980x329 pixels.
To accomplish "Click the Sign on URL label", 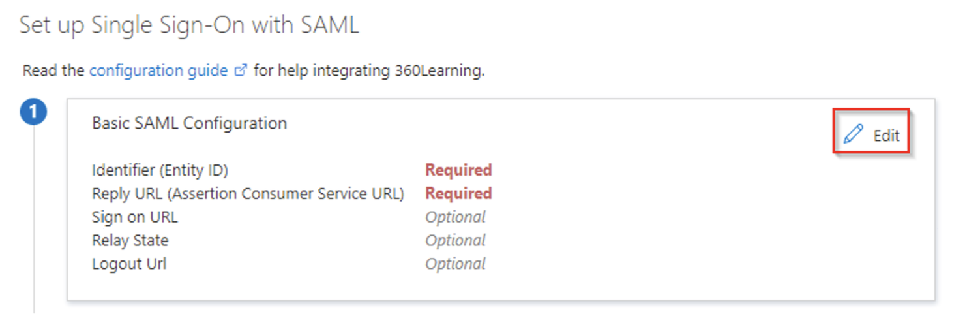I will tap(134, 217).
